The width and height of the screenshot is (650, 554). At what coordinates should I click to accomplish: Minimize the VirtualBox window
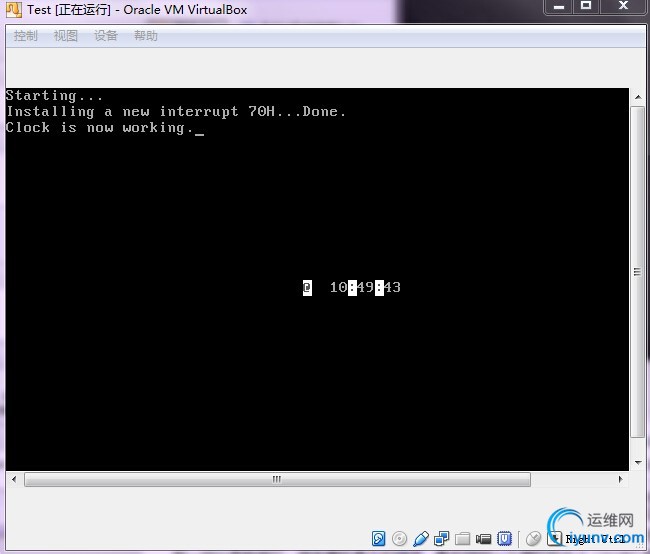pyautogui.click(x=558, y=6)
